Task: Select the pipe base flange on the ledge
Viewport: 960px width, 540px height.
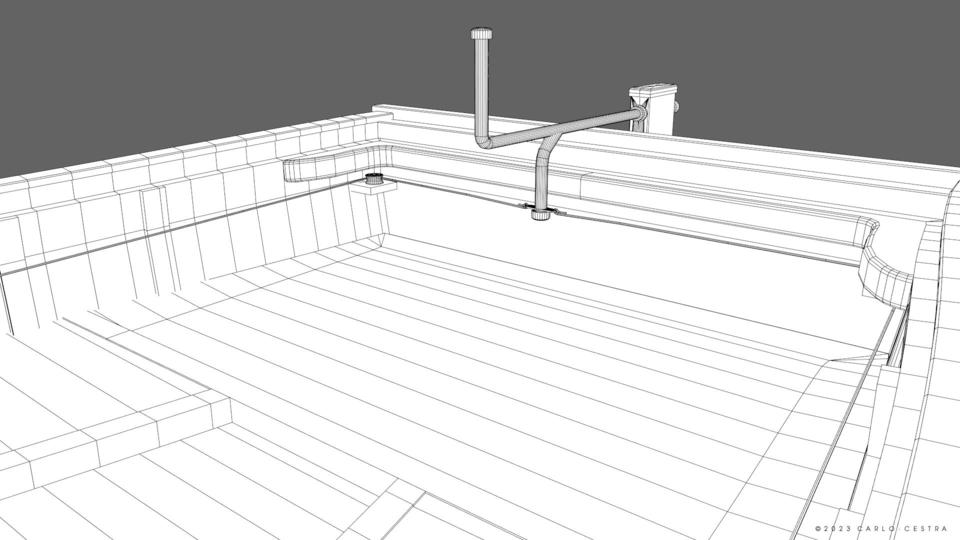Action: (540, 214)
